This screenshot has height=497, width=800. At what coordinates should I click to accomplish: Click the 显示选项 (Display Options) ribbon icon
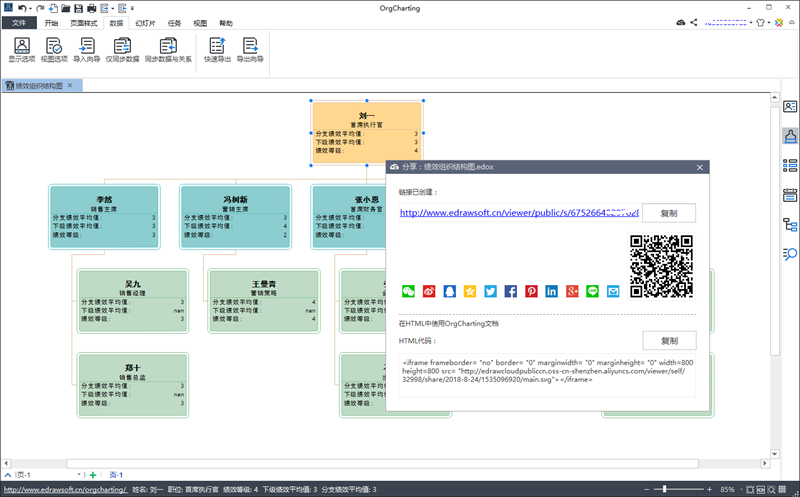(x=22, y=50)
